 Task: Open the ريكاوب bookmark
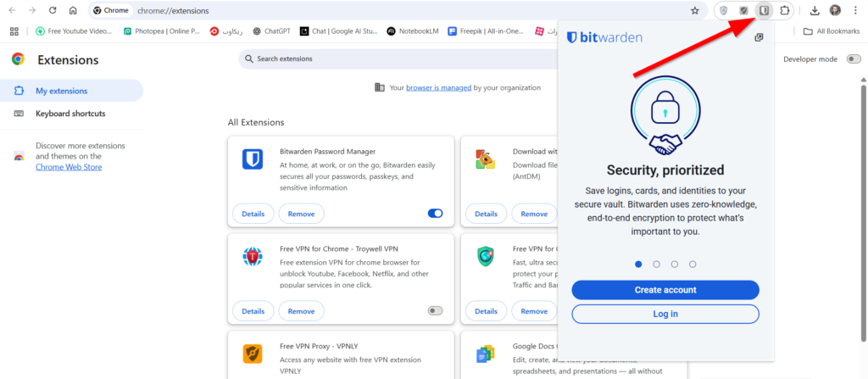click(x=226, y=31)
